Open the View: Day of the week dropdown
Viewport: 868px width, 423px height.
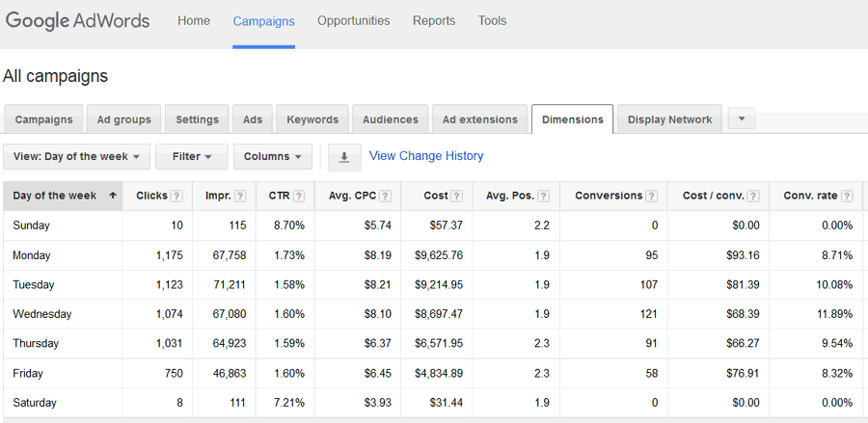click(x=76, y=156)
